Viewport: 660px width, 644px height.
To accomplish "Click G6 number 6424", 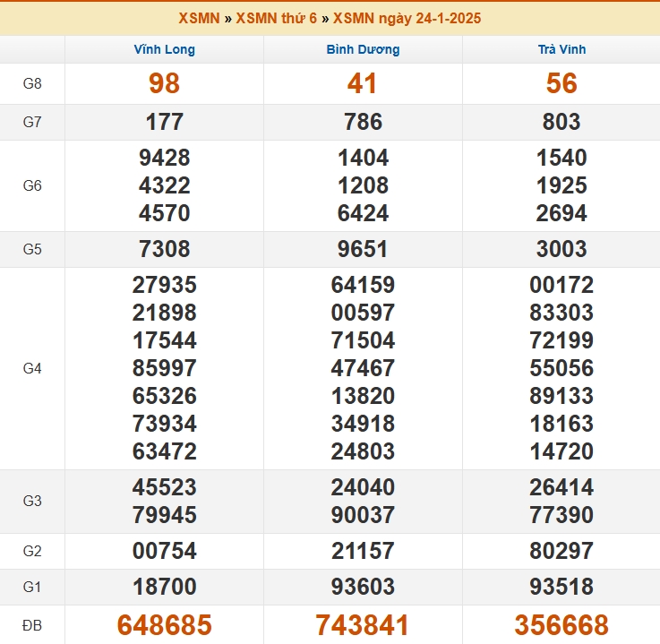I will coord(364,213).
